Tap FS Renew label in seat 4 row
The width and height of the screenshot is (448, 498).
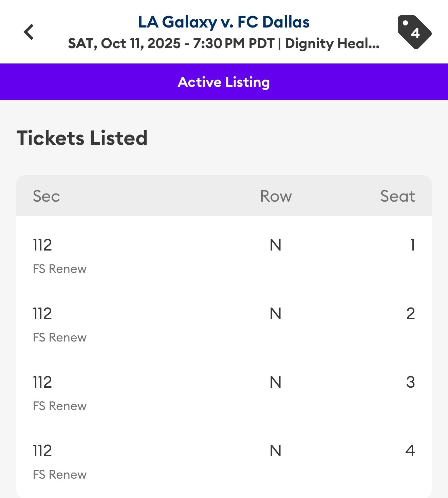point(60,475)
